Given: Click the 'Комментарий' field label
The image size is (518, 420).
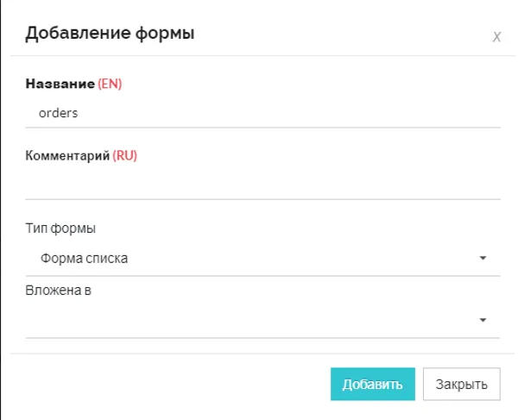Looking at the screenshot, I should (67, 156).
